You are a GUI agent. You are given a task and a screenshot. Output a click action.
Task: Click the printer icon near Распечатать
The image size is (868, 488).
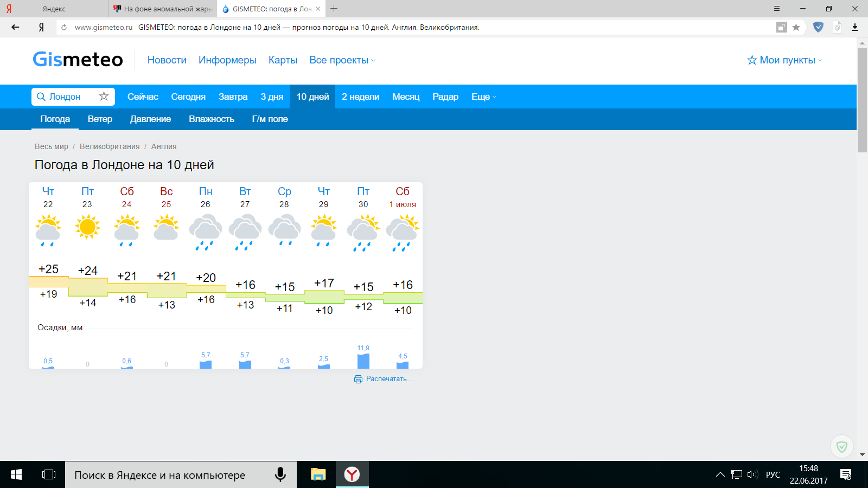(358, 379)
